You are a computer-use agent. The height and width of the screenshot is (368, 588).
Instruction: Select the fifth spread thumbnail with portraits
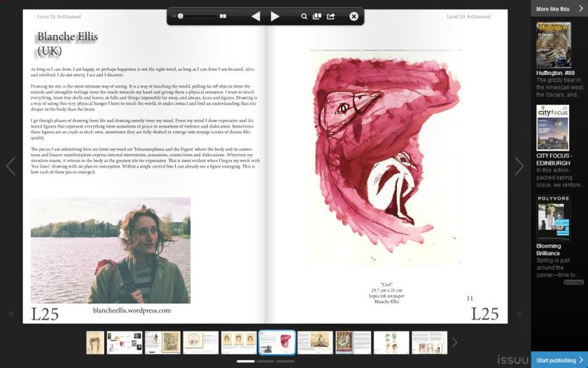[x=239, y=343]
